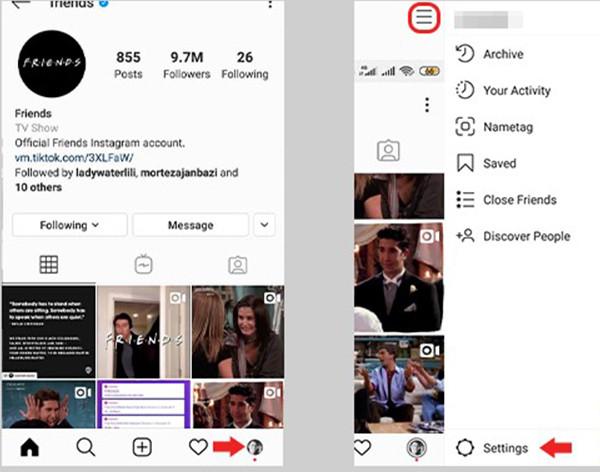Go to Home feed icon
The image size is (600, 472).
click(29, 447)
